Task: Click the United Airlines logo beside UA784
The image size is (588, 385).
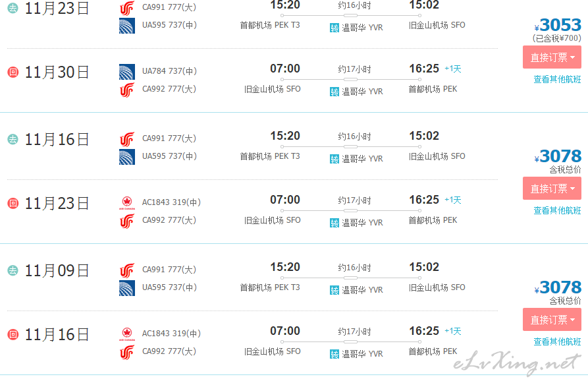Action: (126, 72)
